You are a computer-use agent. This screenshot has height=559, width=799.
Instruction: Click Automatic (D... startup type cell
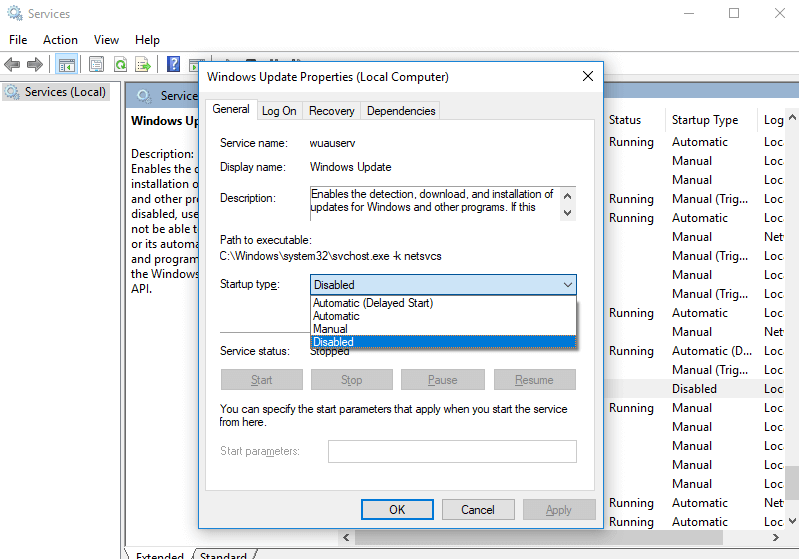pyautogui.click(x=711, y=351)
